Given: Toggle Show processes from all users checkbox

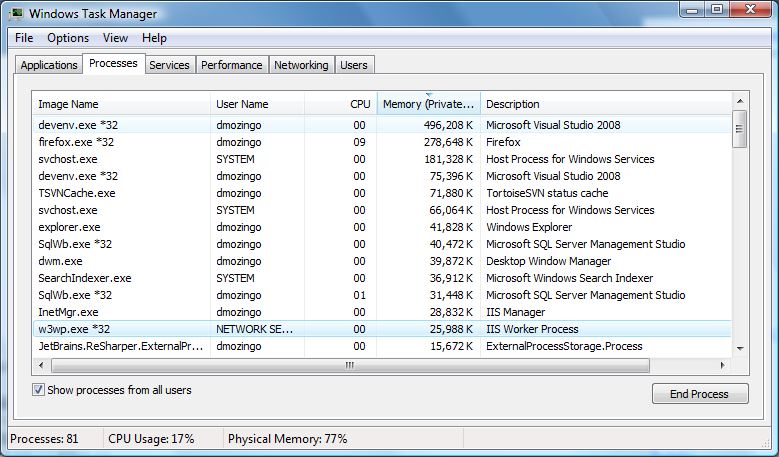Looking at the screenshot, I should coord(38,389).
